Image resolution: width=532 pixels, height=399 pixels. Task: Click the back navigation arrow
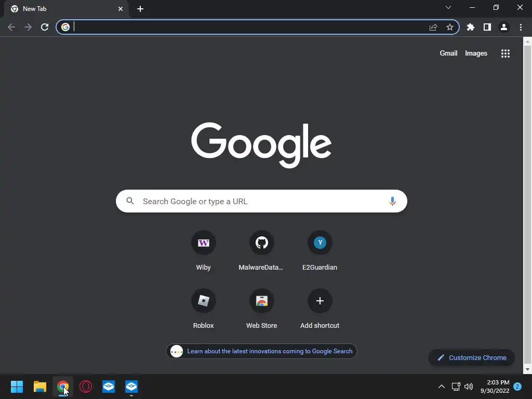[x=11, y=27]
